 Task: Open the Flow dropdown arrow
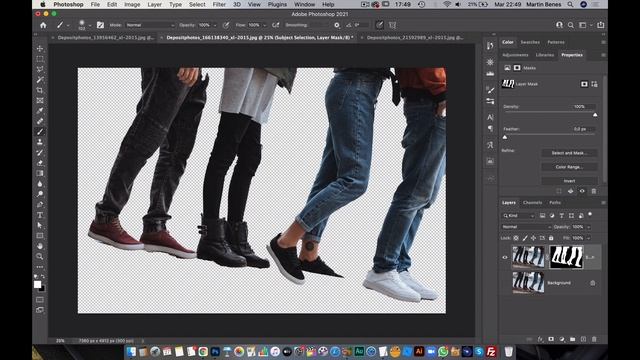tap(264, 25)
